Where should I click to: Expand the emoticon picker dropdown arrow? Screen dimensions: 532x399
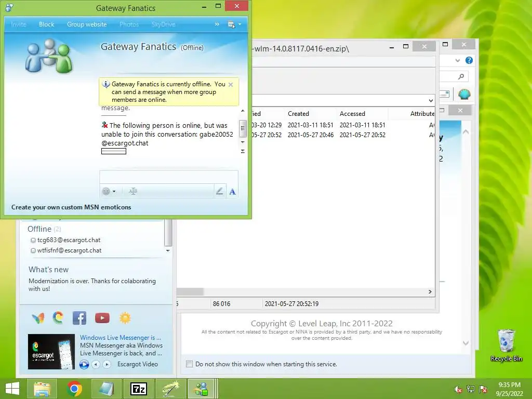114,191
